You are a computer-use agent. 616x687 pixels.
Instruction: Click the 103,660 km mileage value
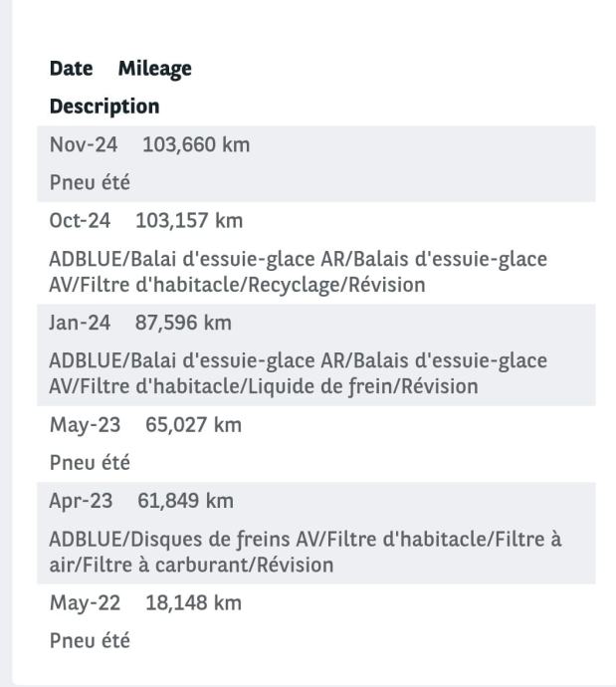196,145
